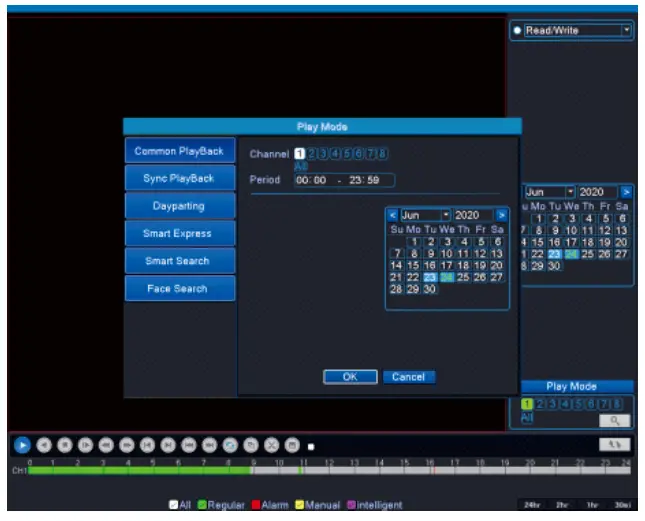Select Smart Express mode
Viewport: 645px width, 521px height.
(180, 233)
